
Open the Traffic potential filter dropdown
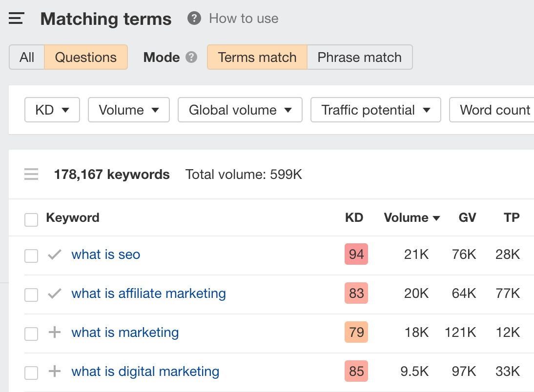(376, 110)
